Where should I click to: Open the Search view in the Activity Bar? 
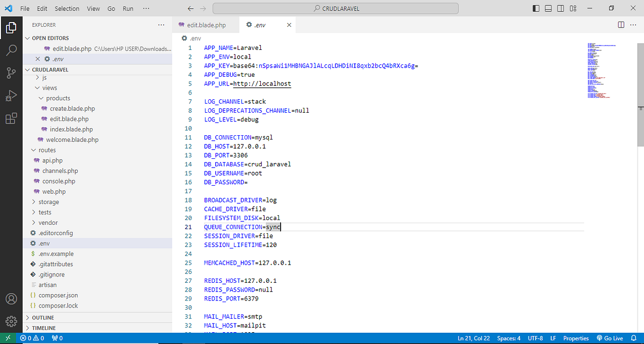click(11, 50)
